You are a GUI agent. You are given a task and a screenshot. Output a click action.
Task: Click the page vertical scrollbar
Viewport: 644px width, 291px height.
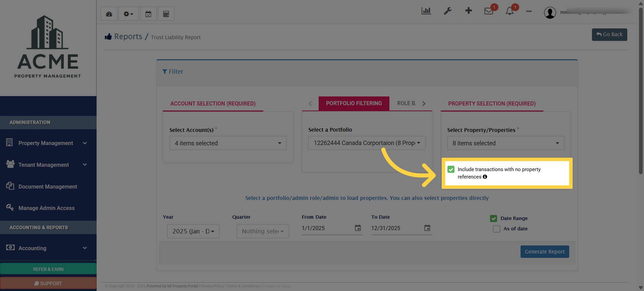point(641,90)
